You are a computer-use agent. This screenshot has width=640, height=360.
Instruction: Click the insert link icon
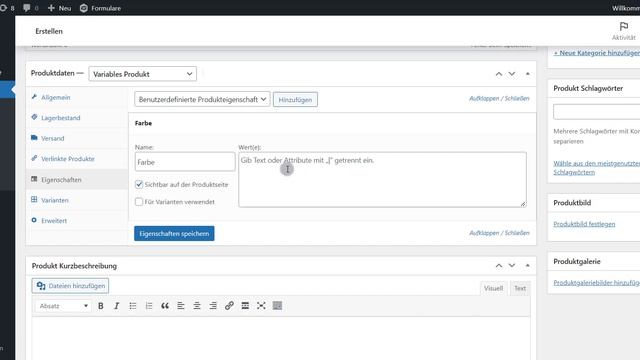point(229,306)
